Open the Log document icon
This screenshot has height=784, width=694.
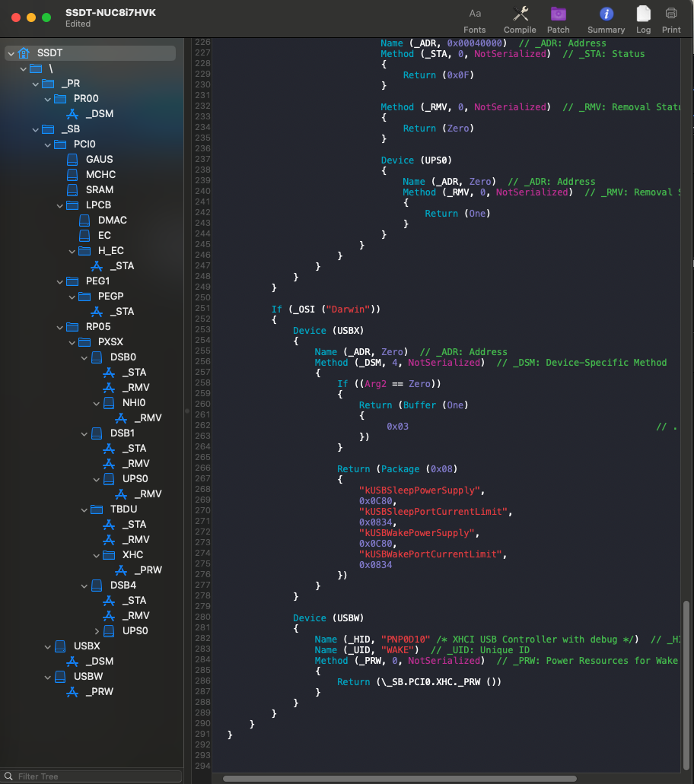pos(644,14)
